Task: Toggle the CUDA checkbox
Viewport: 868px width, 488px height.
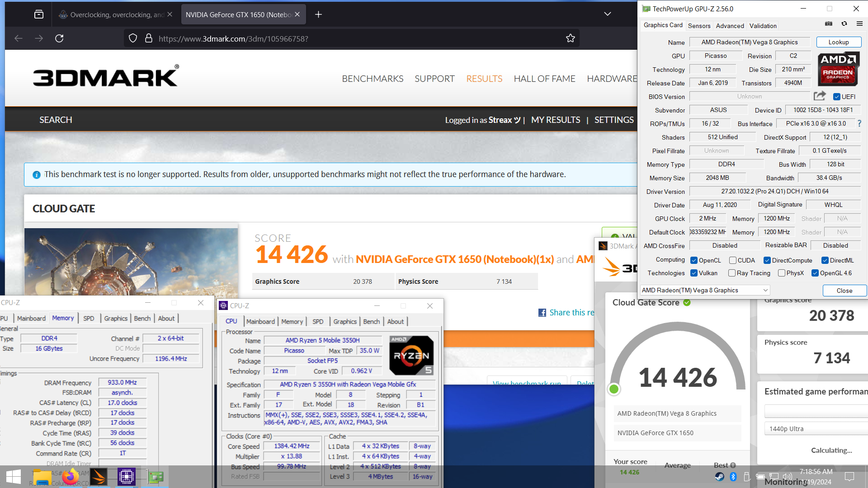Action: click(x=733, y=260)
